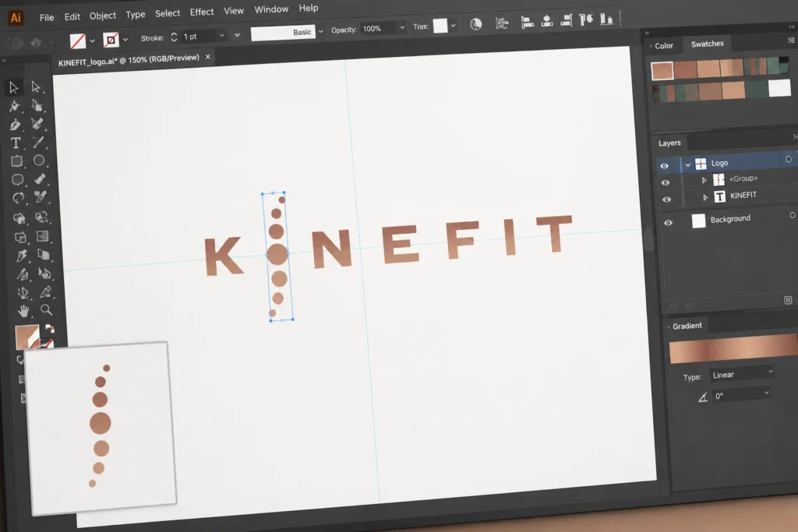The width and height of the screenshot is (798, 532).
Task: Hide the Logo layer
Action: [664, 166]
